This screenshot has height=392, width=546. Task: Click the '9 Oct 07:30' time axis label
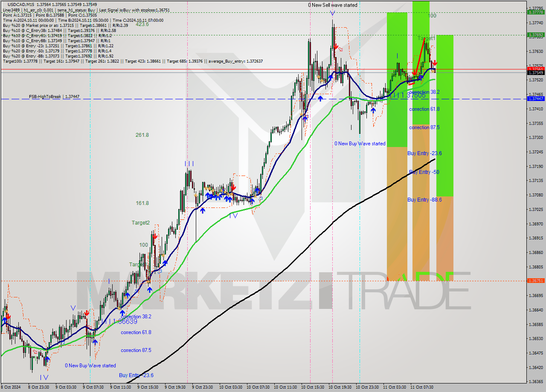point(93,387)
